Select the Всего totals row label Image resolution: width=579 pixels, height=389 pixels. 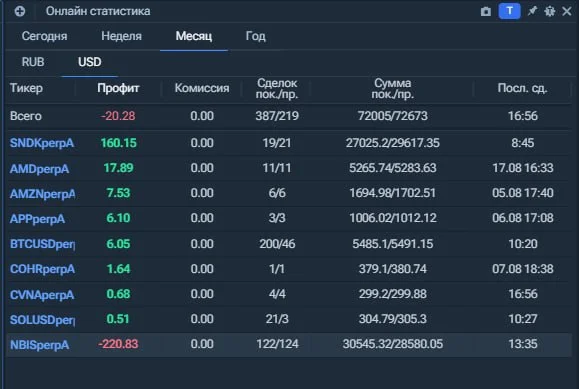pyautogui.click(x=26, y=116)
